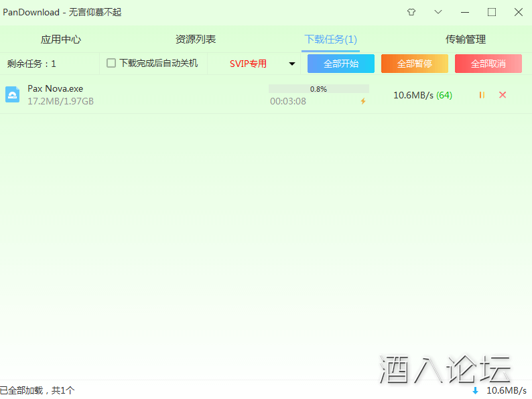
Task: Click the blue download arrow in status bar
Action: pyautogui.click(x=475, y=390)
